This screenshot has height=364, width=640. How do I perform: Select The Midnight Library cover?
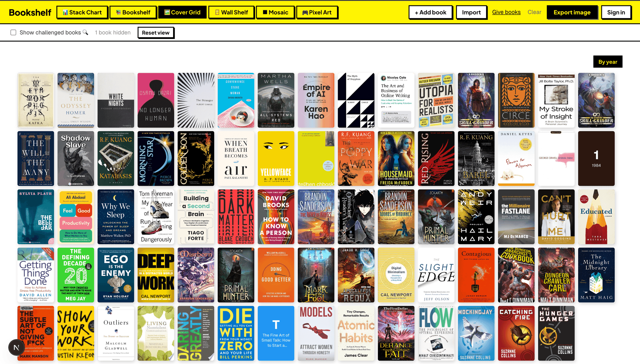pyautogui.click(x=596, y=275)
